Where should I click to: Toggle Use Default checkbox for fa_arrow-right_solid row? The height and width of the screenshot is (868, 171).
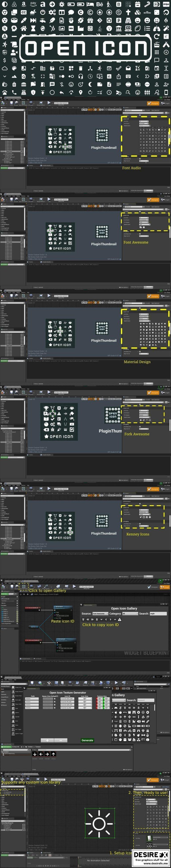[55, 705]
